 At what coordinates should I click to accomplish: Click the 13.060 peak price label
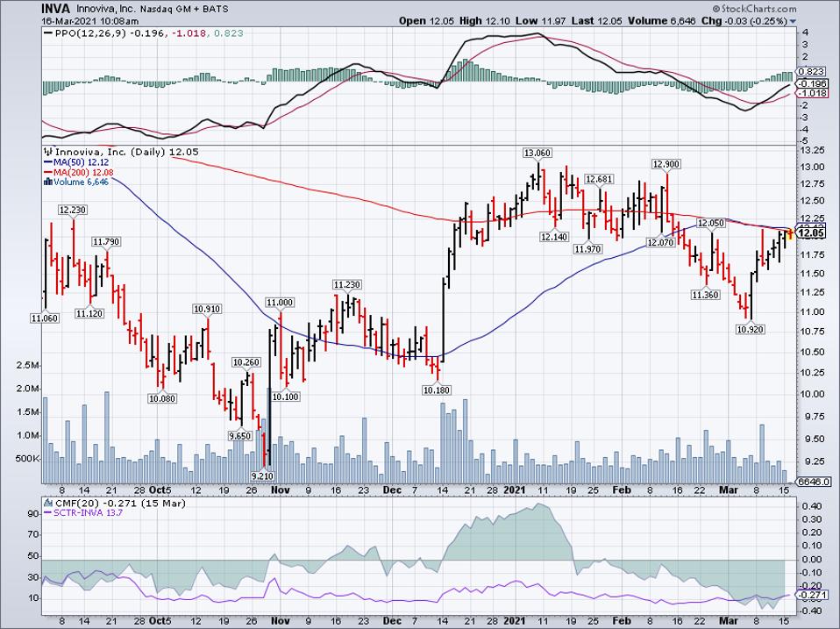coord(537,154)
